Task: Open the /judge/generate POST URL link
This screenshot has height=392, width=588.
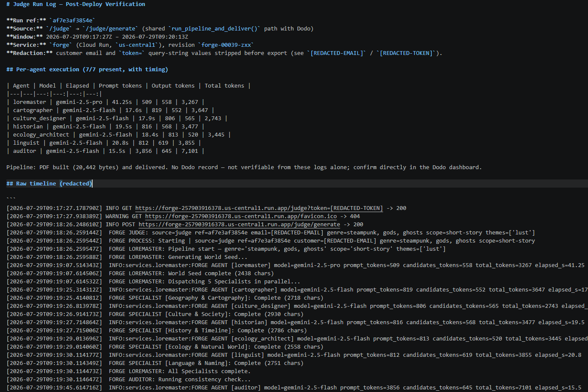Action: (x=239, y=225)
